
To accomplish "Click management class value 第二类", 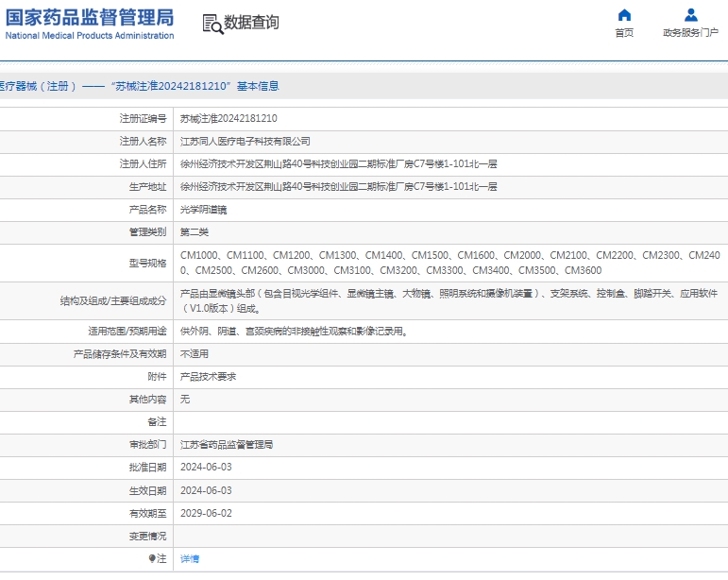I will point(195,232).
